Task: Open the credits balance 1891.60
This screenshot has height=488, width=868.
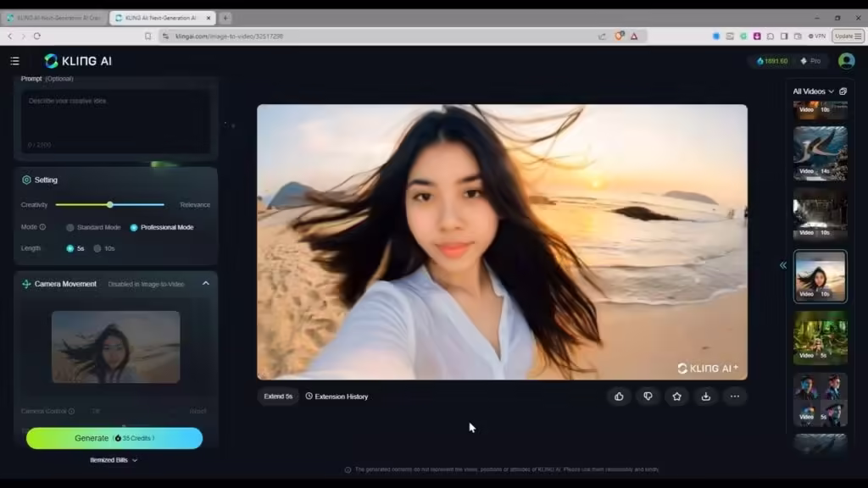Action: (x=772, y=61)
